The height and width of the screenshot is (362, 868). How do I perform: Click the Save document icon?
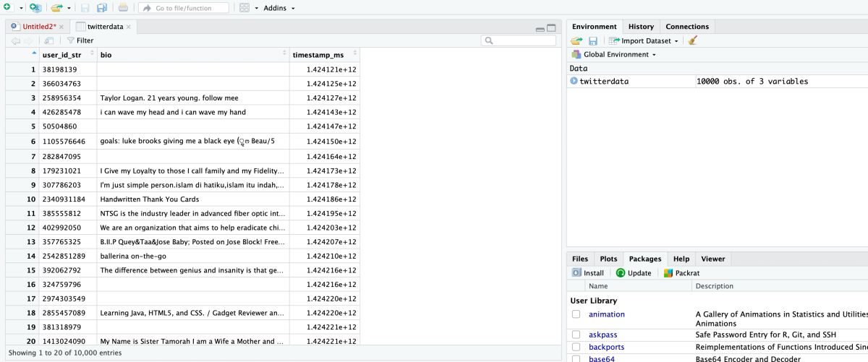(x=85, y=8)
